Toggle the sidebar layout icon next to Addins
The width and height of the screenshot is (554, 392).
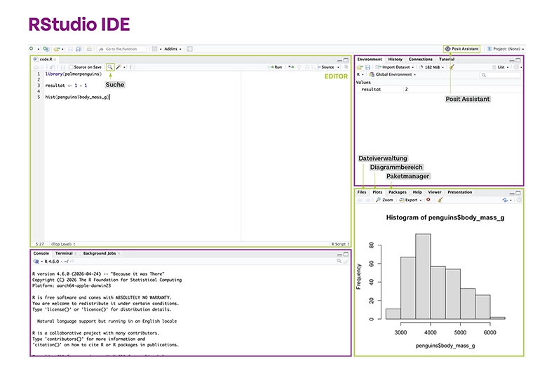[x=189, y=49]
